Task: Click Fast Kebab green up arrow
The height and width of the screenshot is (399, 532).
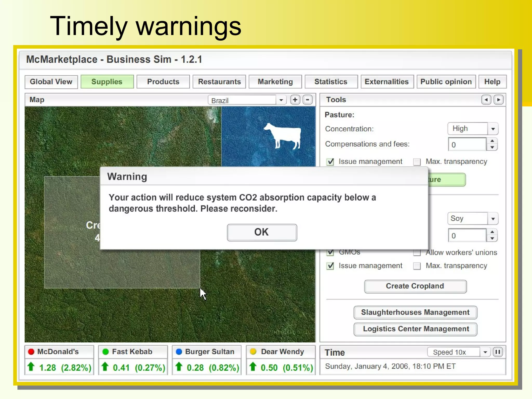Action: tap(105, 367)
